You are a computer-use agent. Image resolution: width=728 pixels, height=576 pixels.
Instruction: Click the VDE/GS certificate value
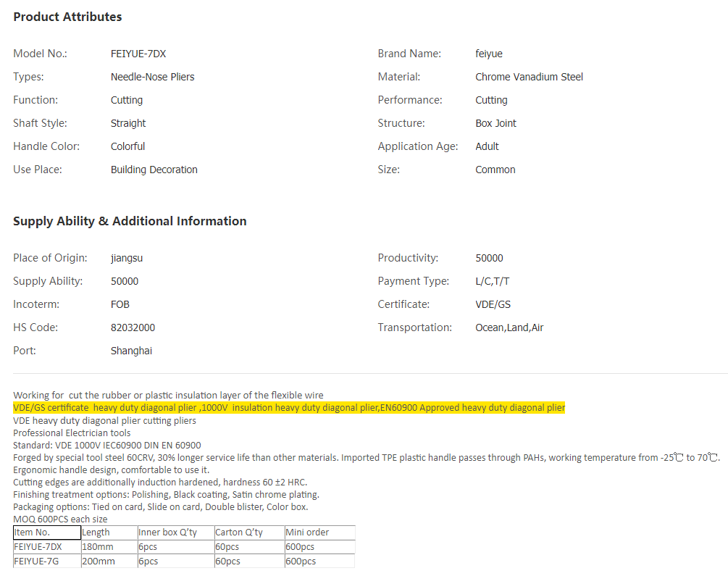click(x=493, y=304)
